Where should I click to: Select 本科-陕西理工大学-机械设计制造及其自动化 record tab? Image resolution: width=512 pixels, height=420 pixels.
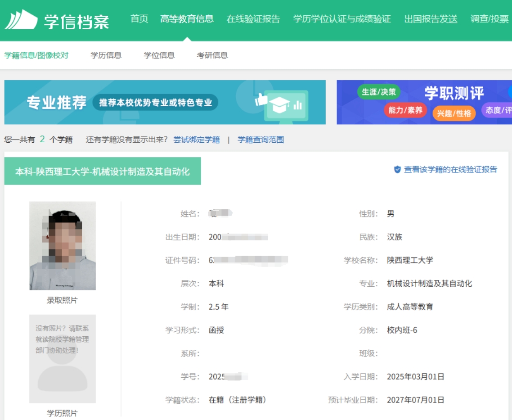103,171
